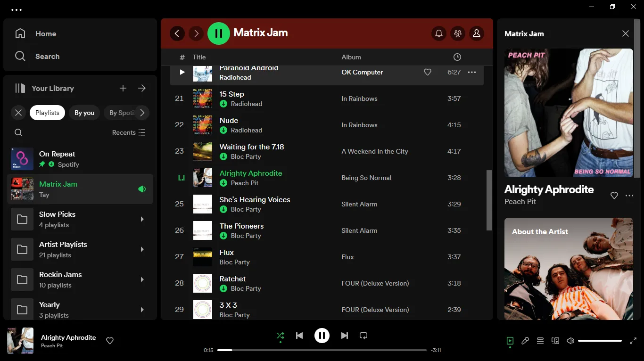Sort tracks by Title column
The height and width of the screenshot is (361, 644).
pos(199,57)
